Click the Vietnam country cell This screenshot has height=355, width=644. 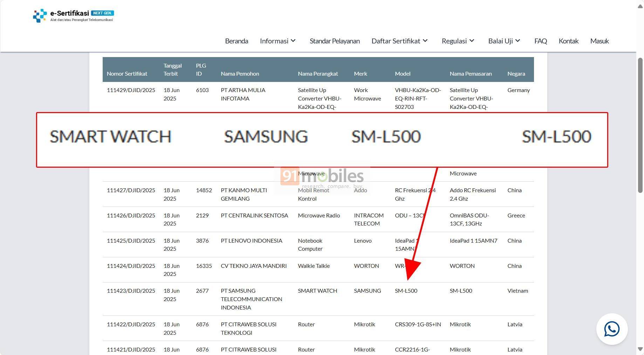pos(518,291)
